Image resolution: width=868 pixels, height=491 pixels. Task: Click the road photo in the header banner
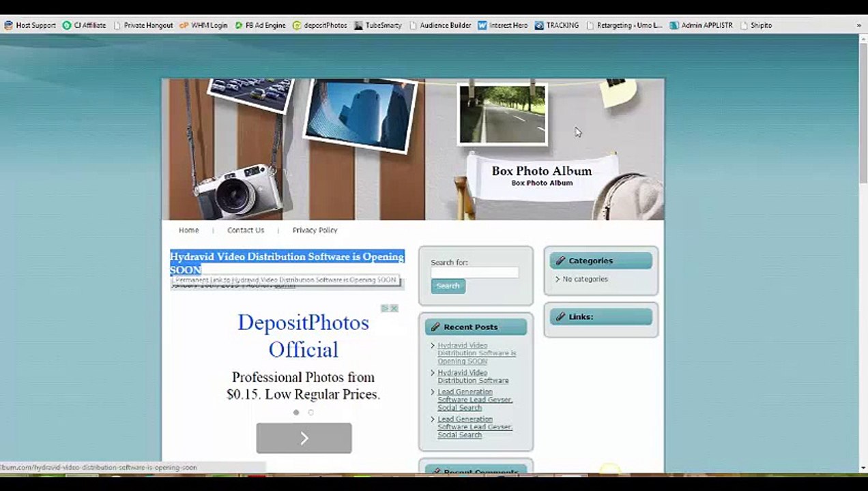point(502,114)
